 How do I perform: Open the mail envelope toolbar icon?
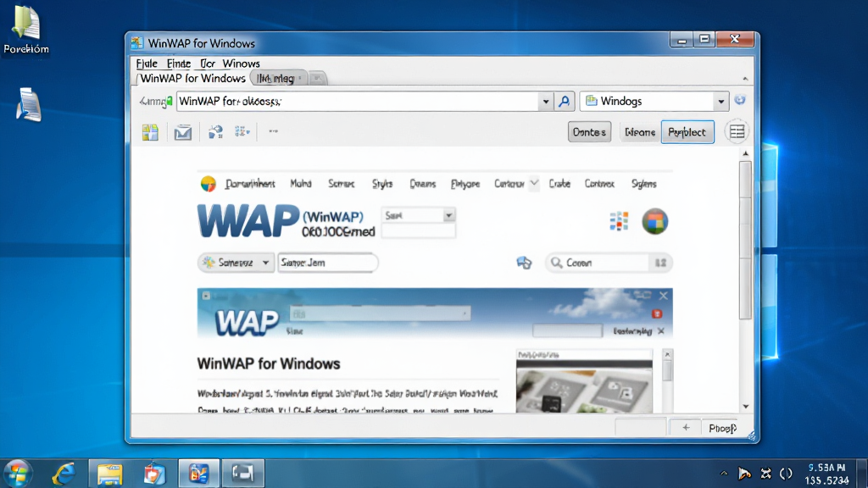click(183, 133)
